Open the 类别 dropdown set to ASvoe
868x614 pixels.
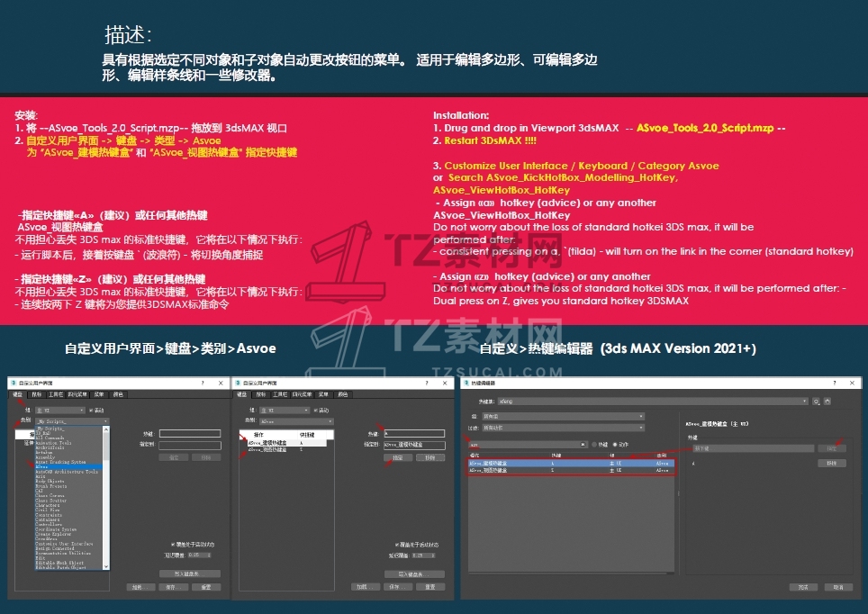click(x=297, y=421)
